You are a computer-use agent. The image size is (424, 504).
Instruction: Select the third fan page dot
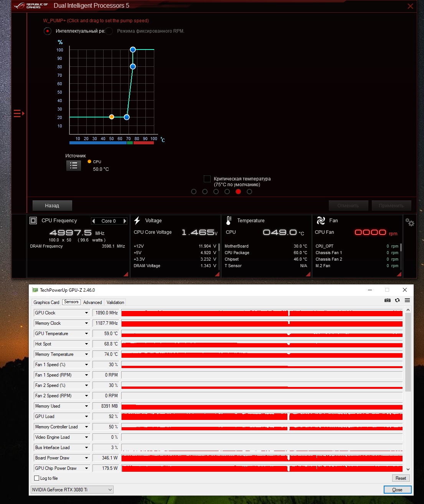point(216,192)
